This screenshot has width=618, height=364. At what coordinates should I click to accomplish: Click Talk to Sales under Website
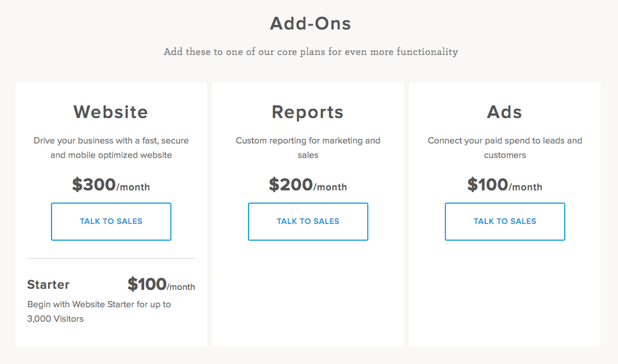coord(111,222)
